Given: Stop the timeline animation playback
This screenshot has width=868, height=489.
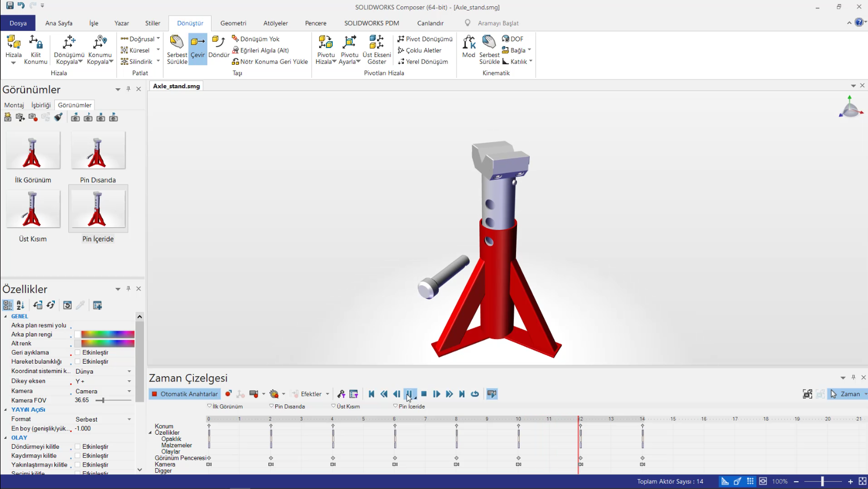Looking at the screenshot, I should point(424,394).
